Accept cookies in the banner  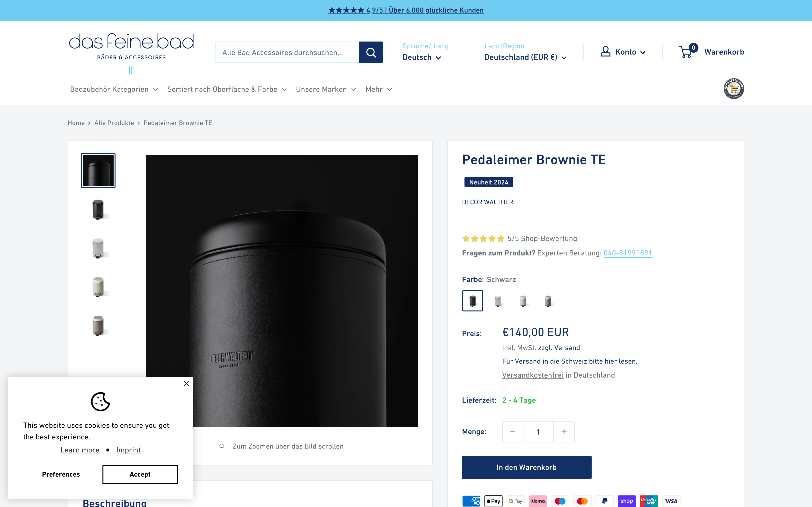click(140, 474)
